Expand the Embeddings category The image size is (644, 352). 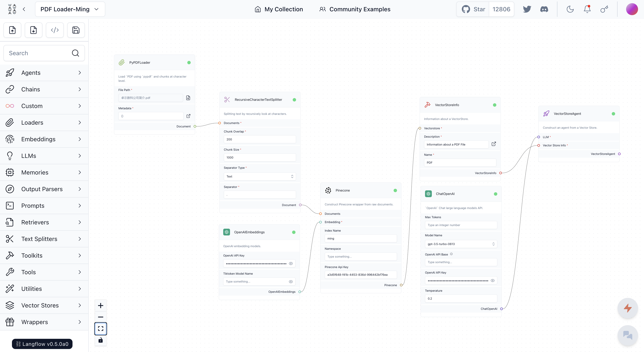44,139
